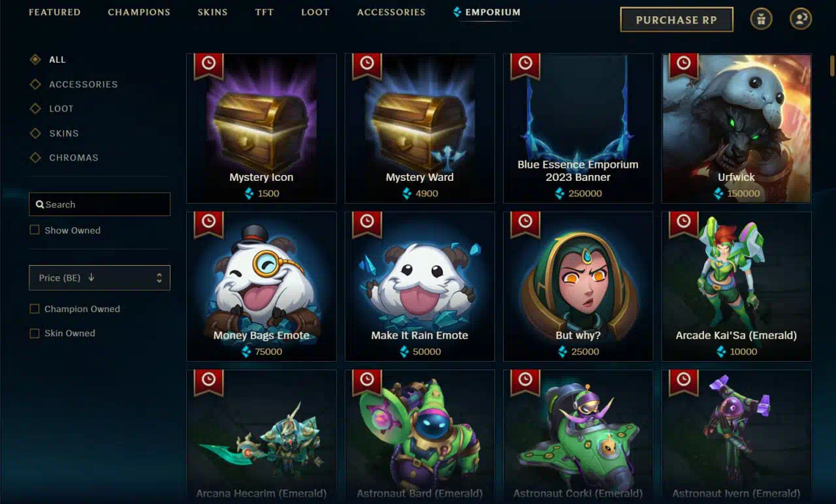Viewport: 836px width, 504px height.
Task: Open the Price (BE) sort dropdown
Action: tap(99, 277)
